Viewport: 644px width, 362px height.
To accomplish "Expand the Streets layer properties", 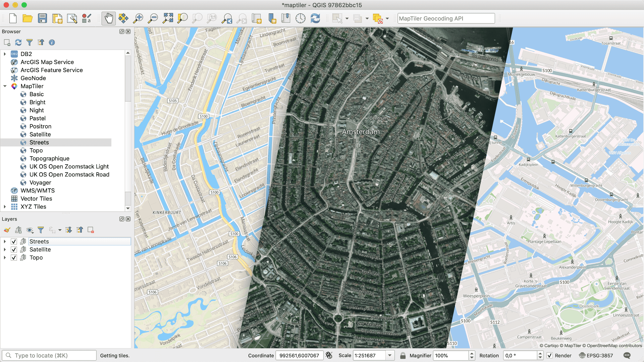I will [x=5, y=241].
